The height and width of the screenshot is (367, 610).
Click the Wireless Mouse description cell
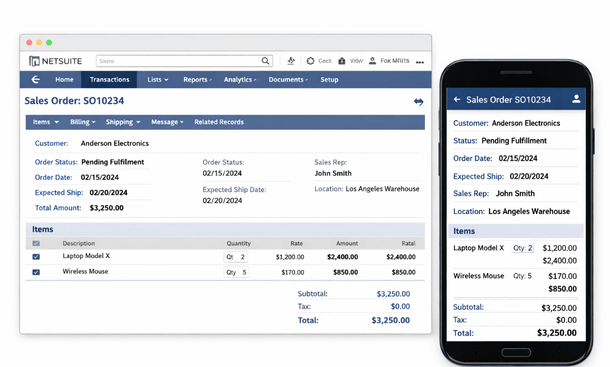(x=85, y=271)
